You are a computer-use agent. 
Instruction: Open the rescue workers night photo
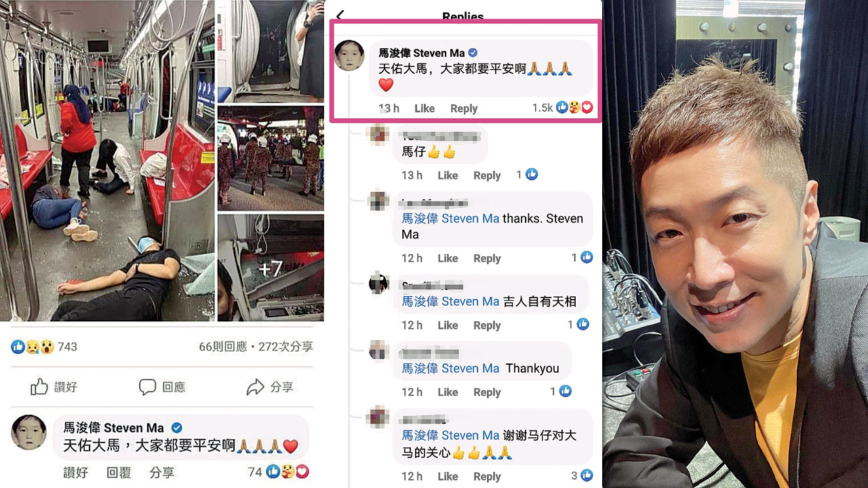tap(271, 158)
